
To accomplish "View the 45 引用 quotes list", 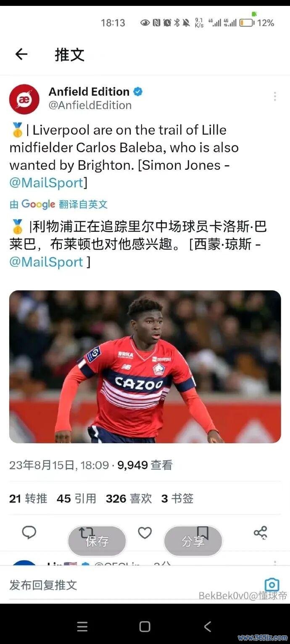I will tap(76, 499).
